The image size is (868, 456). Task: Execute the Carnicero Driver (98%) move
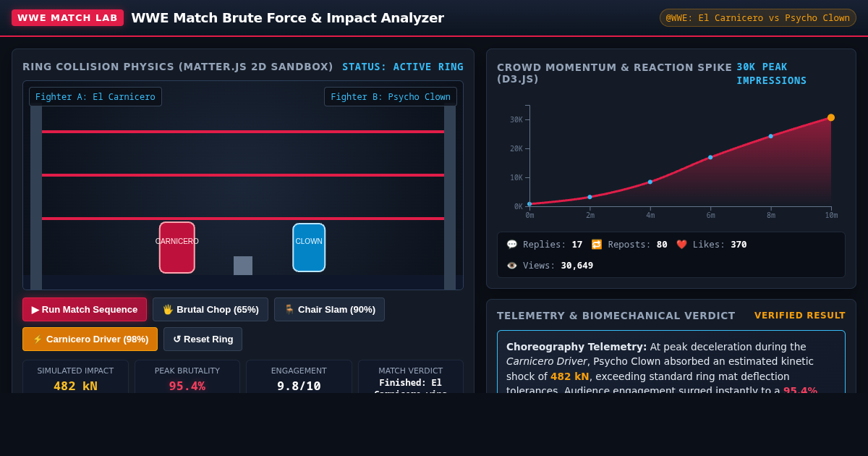[90, 339]
